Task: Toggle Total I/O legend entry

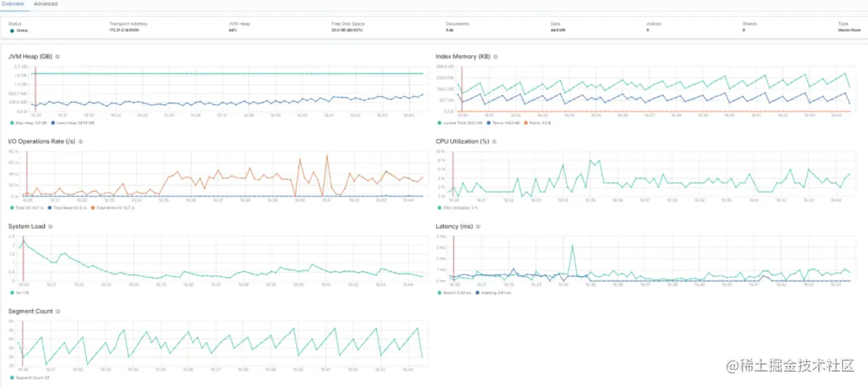Action: click(x=26, y=208)
